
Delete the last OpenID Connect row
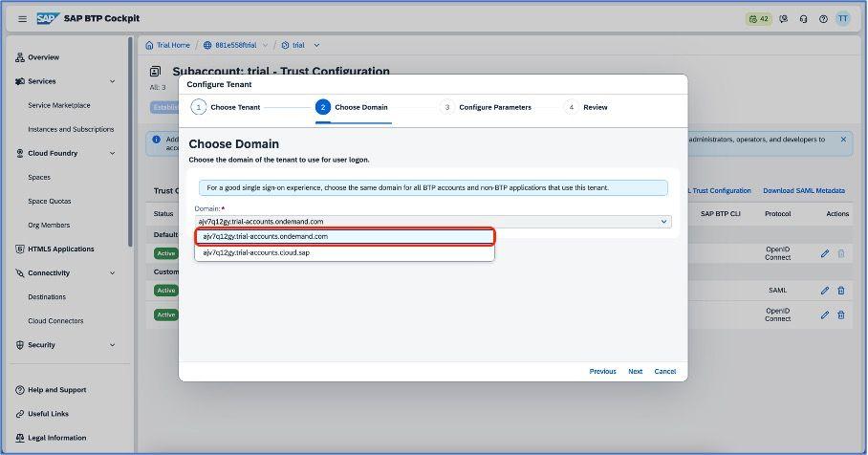coord(841,314)
